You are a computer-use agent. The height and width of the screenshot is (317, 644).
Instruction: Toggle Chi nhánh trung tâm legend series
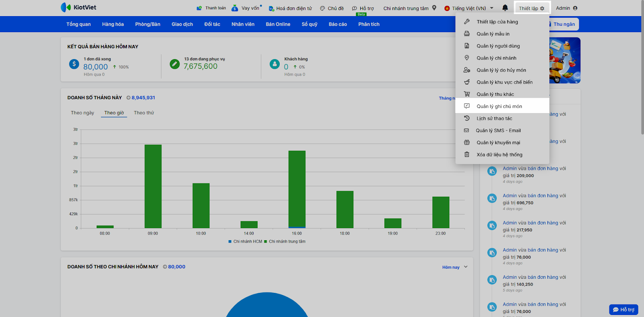click(285, 242)
